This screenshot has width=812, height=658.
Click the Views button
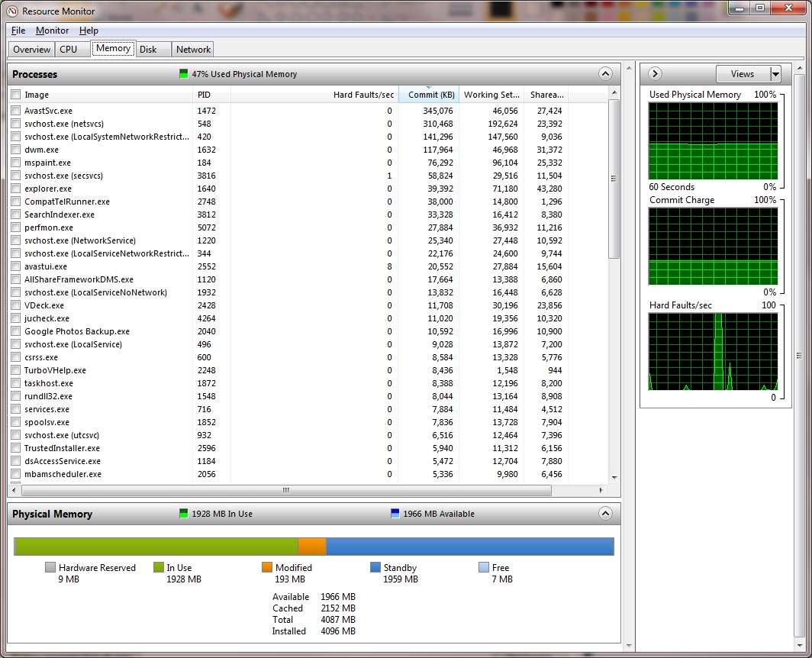pyautogui.click(x=743, y=74)
